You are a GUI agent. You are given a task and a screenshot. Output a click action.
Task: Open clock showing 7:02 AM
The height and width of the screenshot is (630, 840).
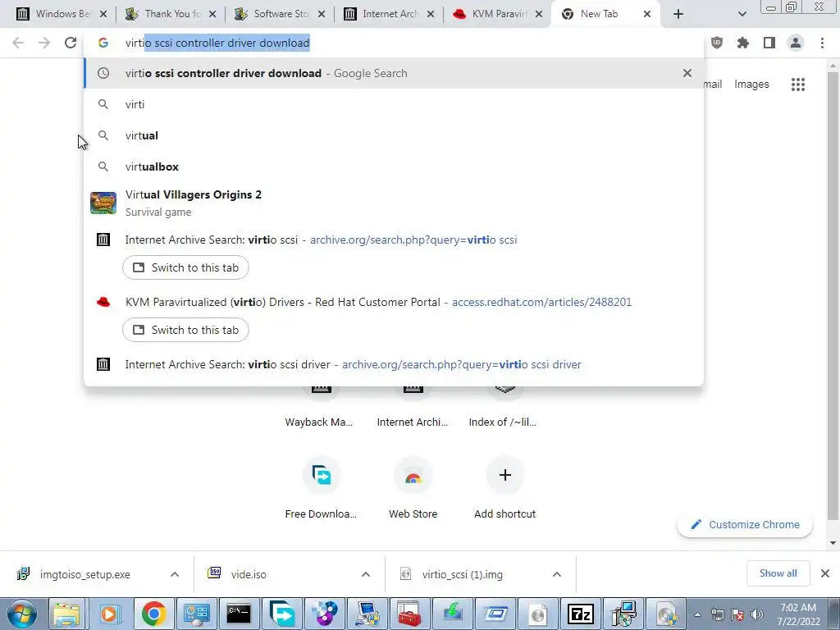798,614
